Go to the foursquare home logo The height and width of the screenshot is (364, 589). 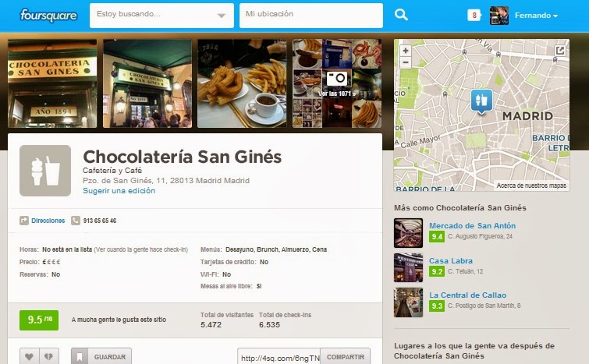pos(48,16)
